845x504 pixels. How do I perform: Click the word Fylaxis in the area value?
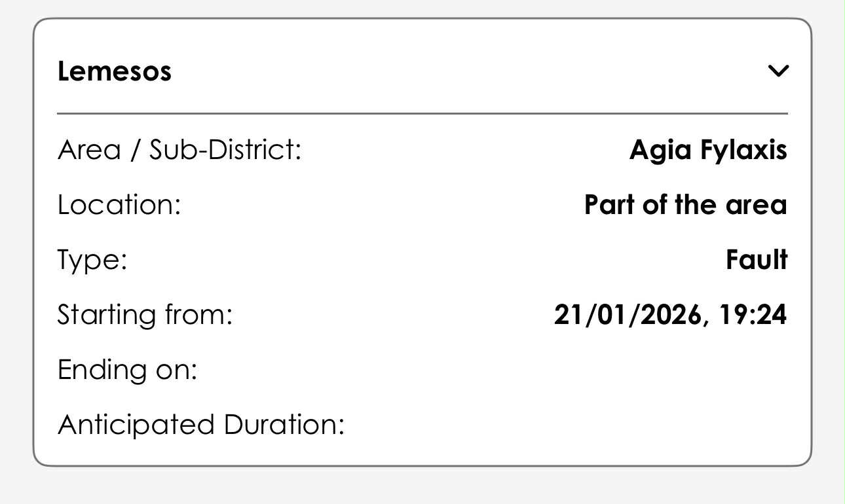pyautogui.click(x=743, y=151)
